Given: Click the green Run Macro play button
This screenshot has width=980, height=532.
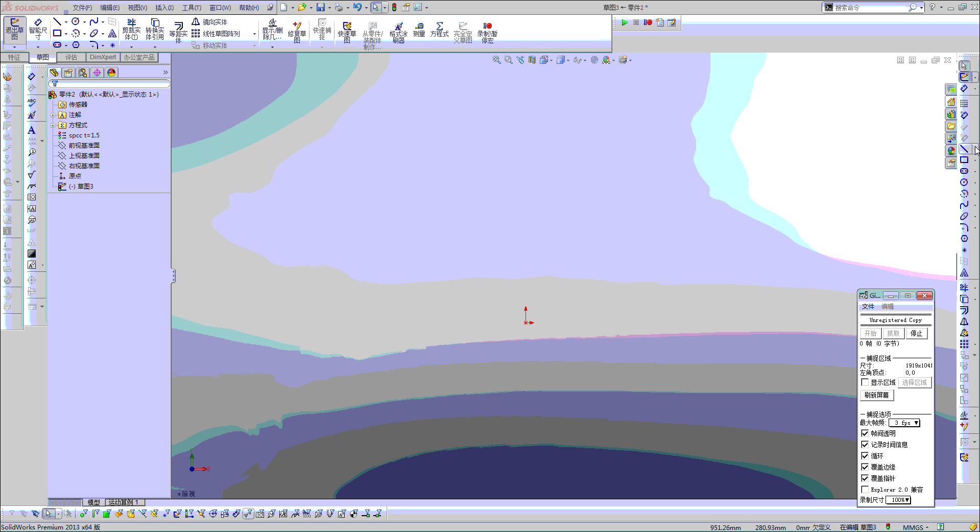Looking at the screenshot, I should click(x=624, y=22).
